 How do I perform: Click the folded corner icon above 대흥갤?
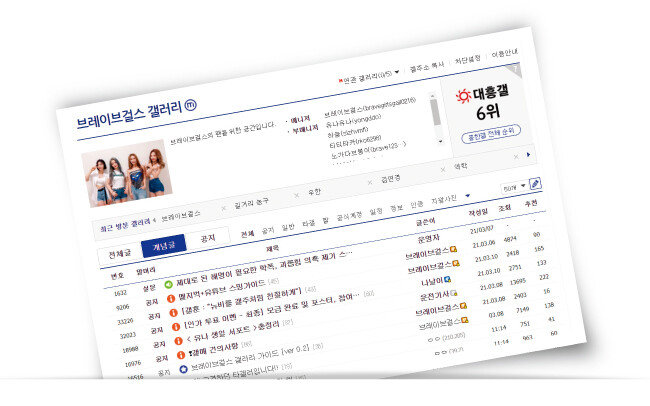pyautogui.click(x=515, y=70)
